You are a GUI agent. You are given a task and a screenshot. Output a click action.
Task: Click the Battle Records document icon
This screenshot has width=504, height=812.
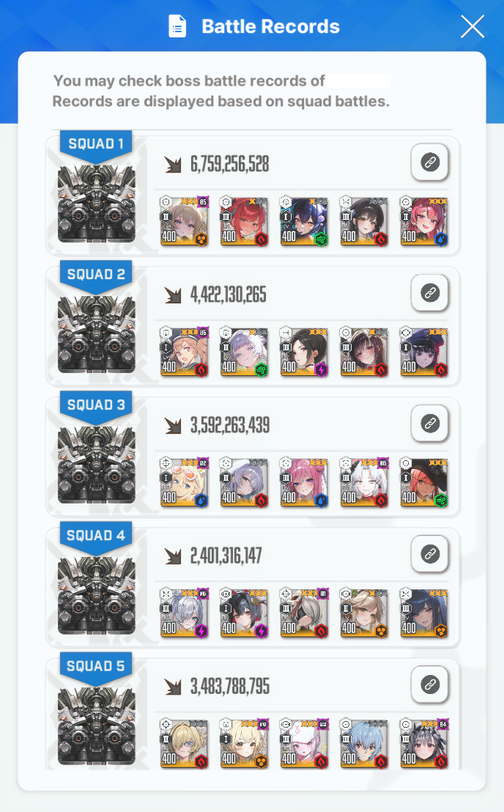(177, 26)
